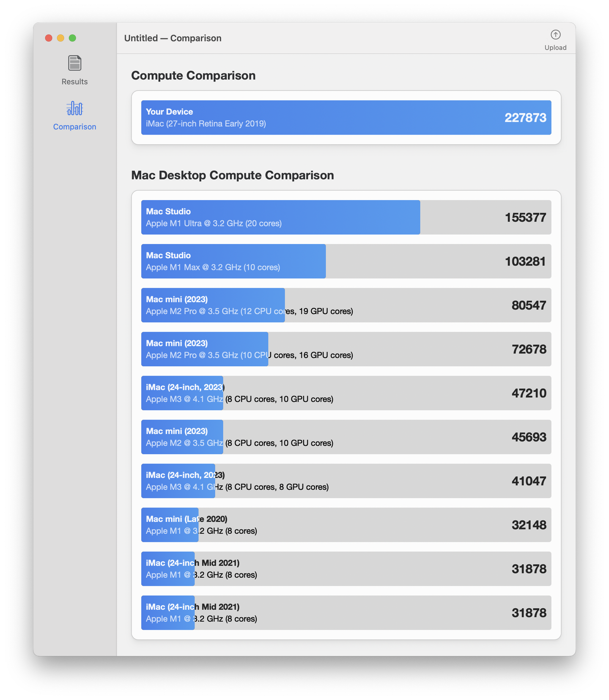Click the score 80547 next to Mac mini
This screenshot has height=700, width=609.
click(x=529, y=305)
